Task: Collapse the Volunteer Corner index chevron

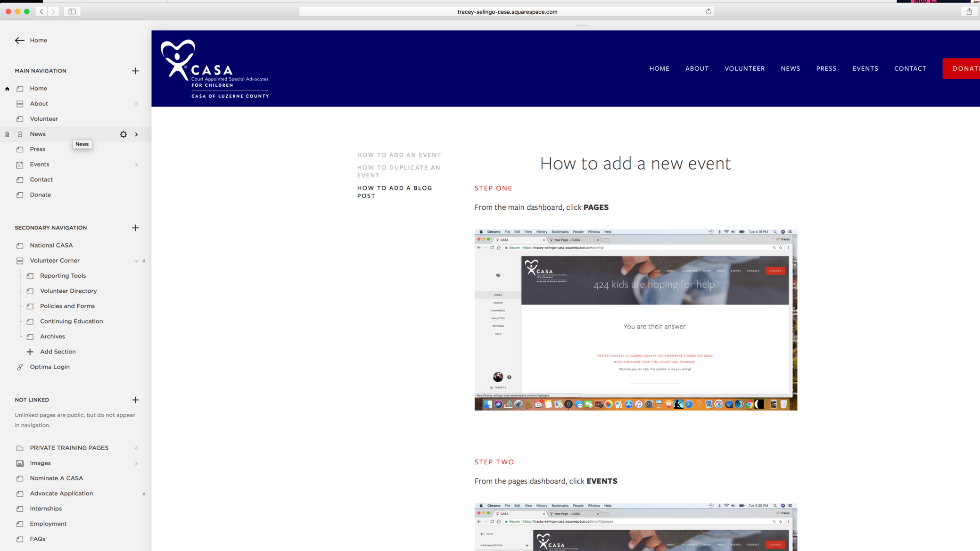Action: tap(136, 261)
